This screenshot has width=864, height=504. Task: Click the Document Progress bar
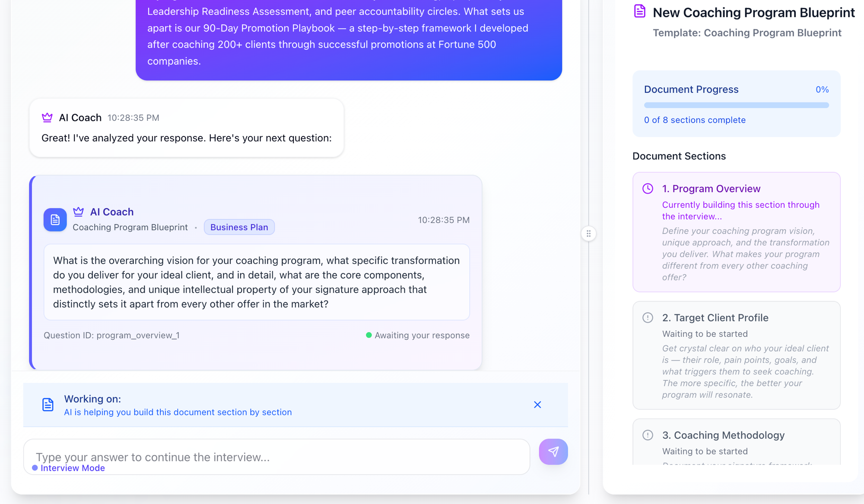[736, 105]
